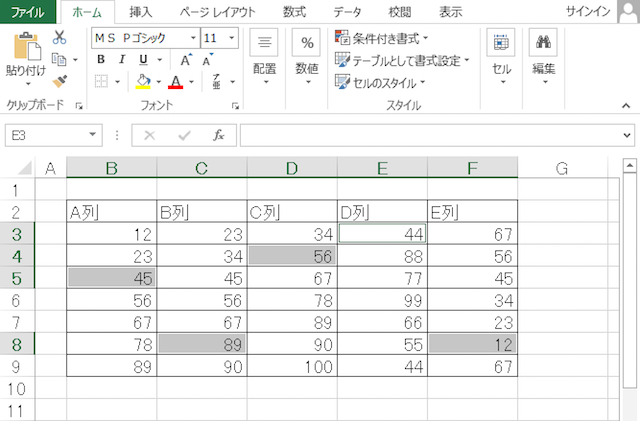Switch to the ページレイアウト tab

coord(218,12)
